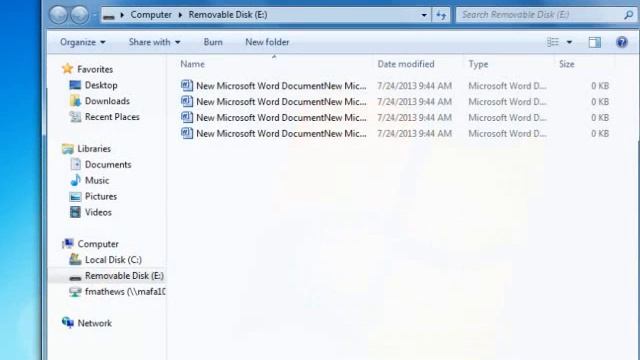Click the Libraries icon
The height and width of the screenshot is (360, 640).
click(68, 149)
